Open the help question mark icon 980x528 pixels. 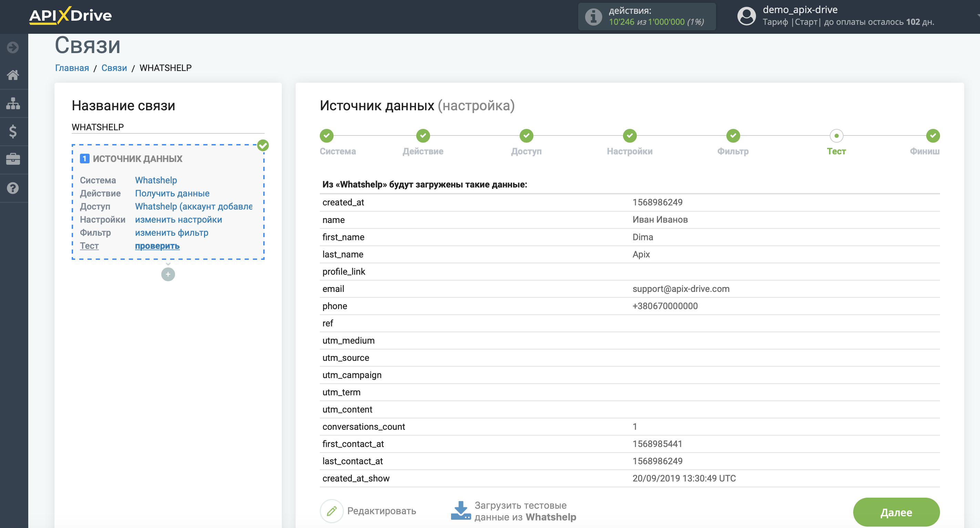13,188
